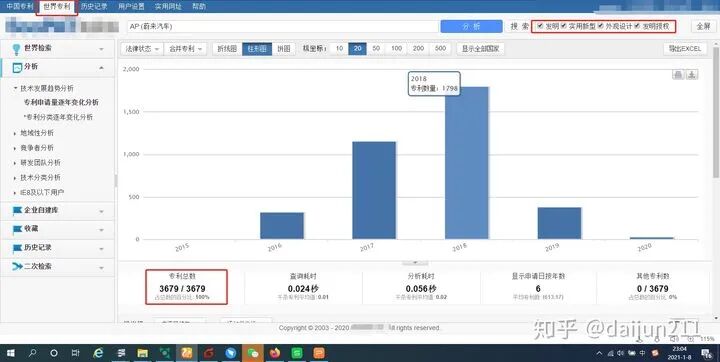Open the Windows Start menu

click(11, 353)
